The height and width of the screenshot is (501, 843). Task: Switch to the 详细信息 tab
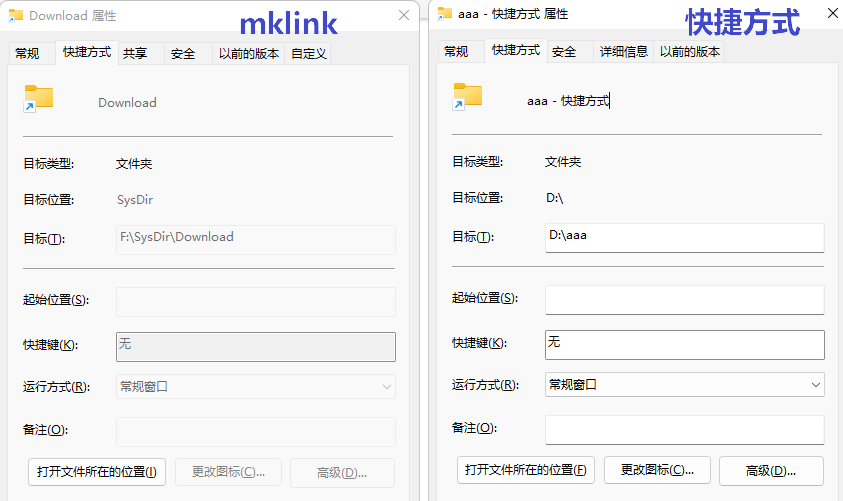623,52
